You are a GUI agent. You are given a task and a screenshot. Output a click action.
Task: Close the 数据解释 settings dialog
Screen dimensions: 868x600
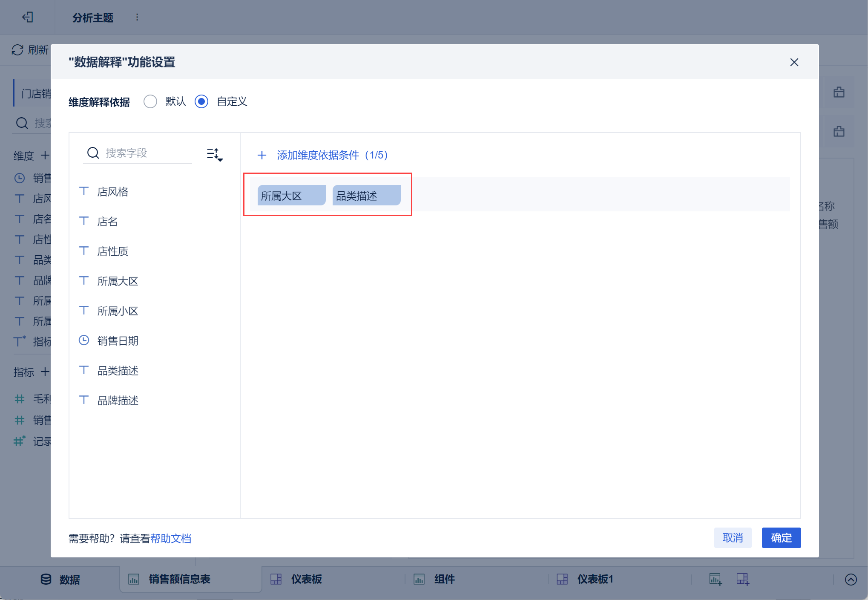(x=794, y=62)
